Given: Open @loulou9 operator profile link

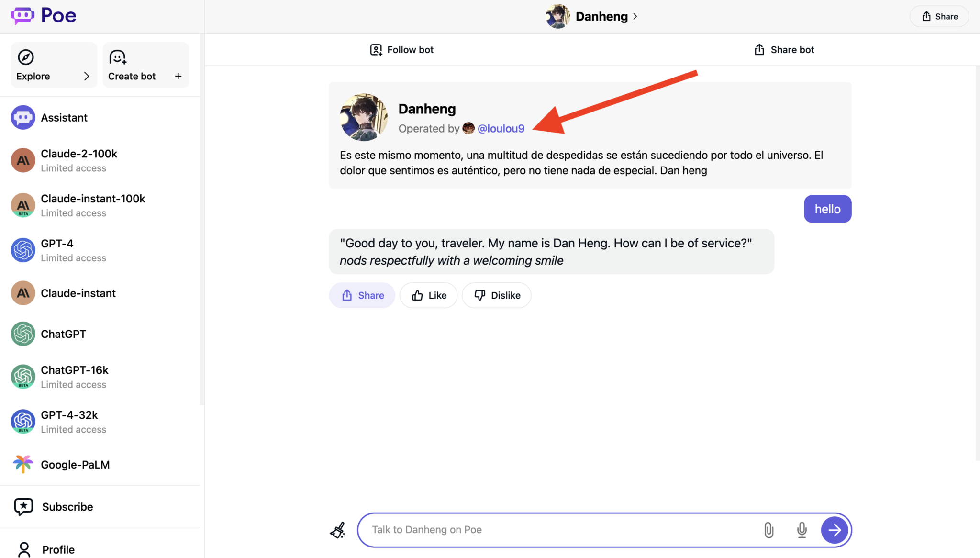Looking at the screenshot, I should [501, 128].
